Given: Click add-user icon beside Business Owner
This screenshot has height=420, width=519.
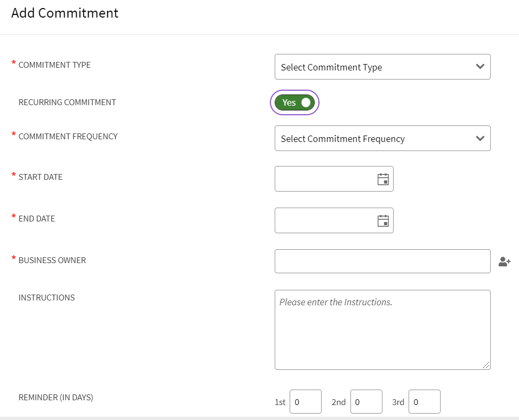Looking at the screenshot, I should (x=504, y=261).
